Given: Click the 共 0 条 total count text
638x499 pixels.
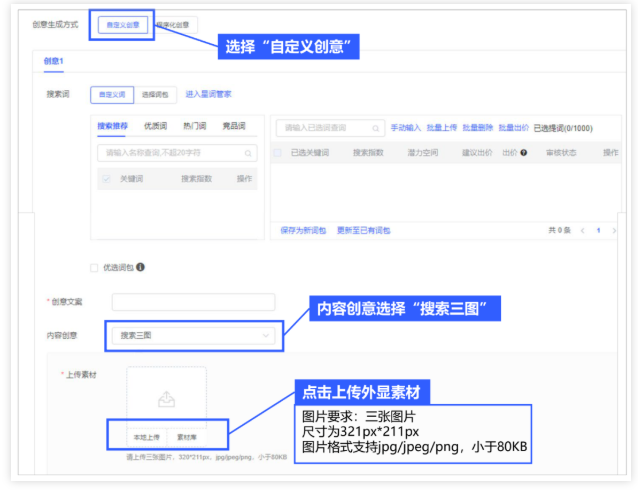Looking at the screenshot, I should pyautogui.click(x=559, y=231).
